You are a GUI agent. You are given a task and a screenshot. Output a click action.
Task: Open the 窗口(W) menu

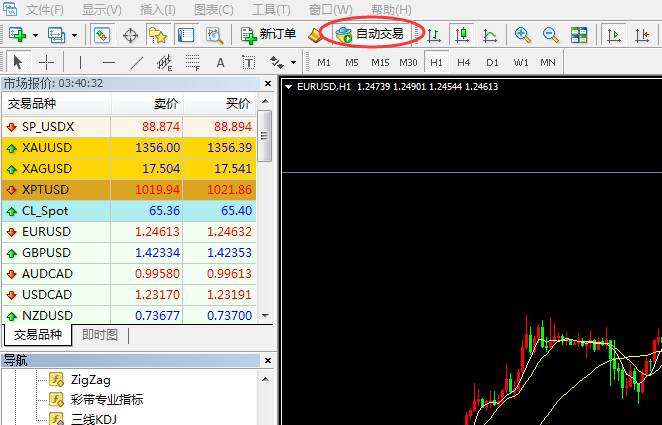331,10
